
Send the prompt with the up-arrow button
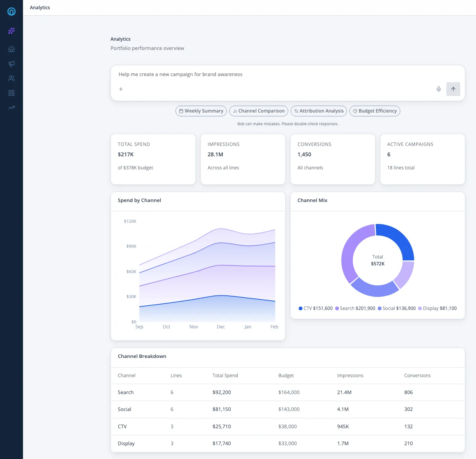[453, 89]
